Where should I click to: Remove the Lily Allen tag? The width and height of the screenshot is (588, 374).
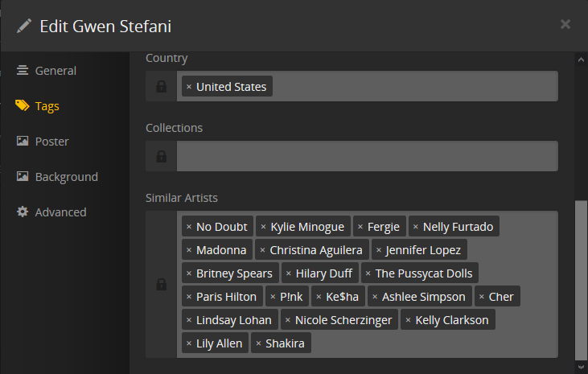tap(189, 343)
